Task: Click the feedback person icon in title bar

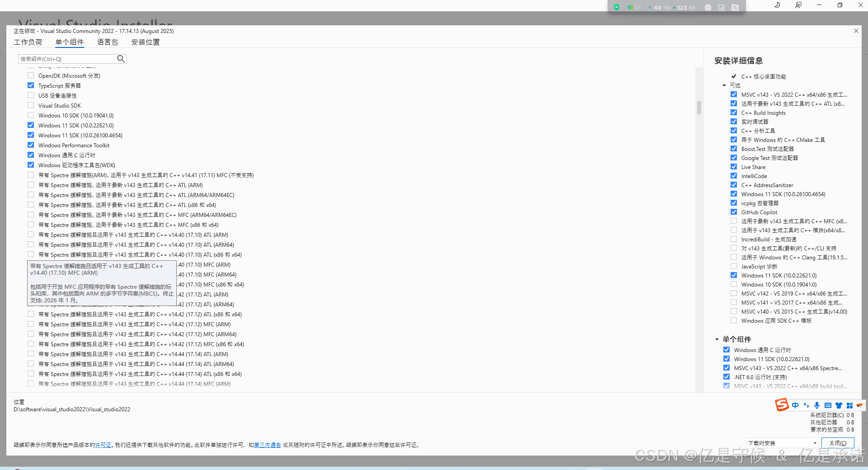Action: click(798, 5)
